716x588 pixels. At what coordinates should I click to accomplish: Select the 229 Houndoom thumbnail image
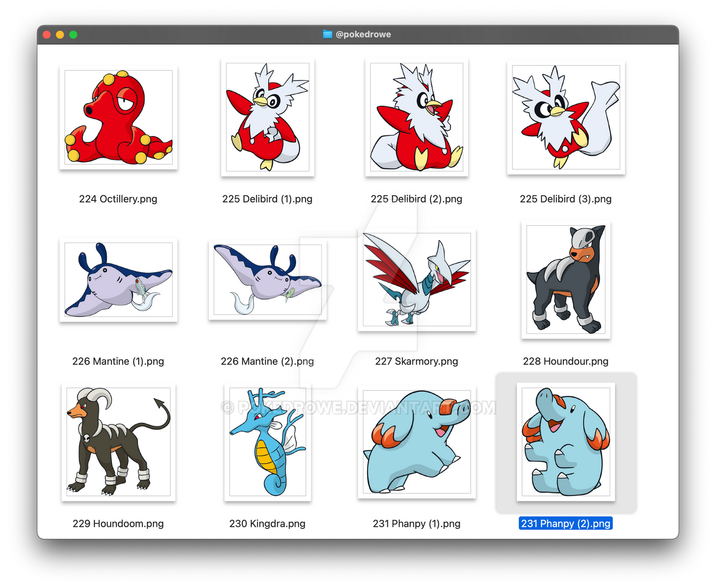(x=118, y=442)
